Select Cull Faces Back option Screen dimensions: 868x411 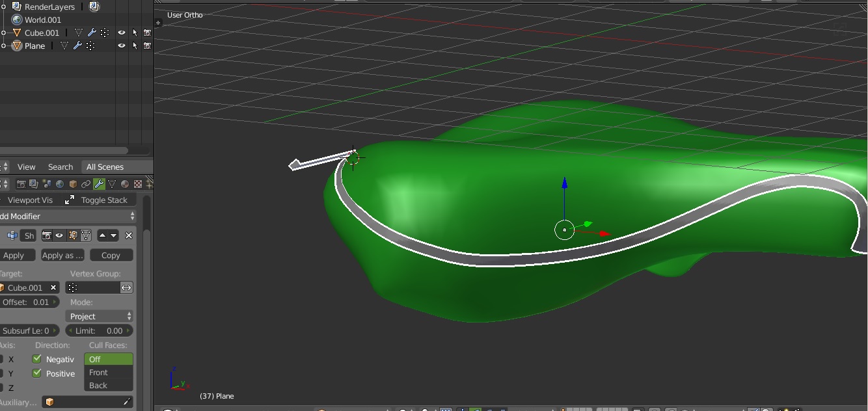point(109,386)
